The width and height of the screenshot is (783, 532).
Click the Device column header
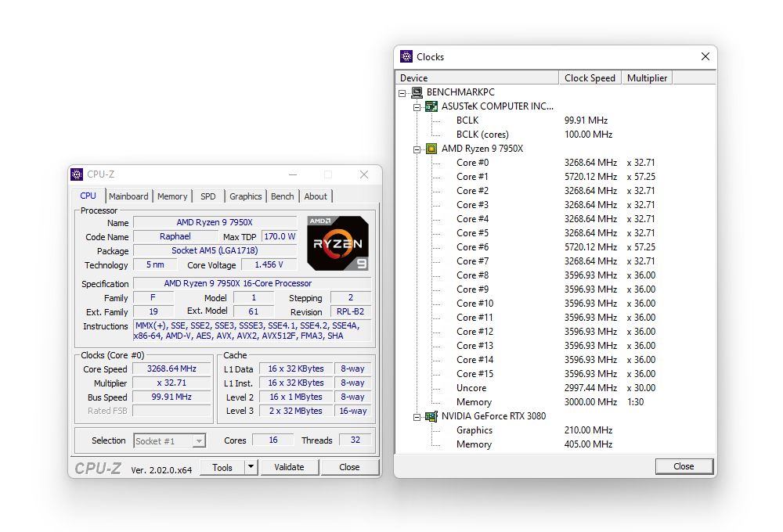point(478,78)
